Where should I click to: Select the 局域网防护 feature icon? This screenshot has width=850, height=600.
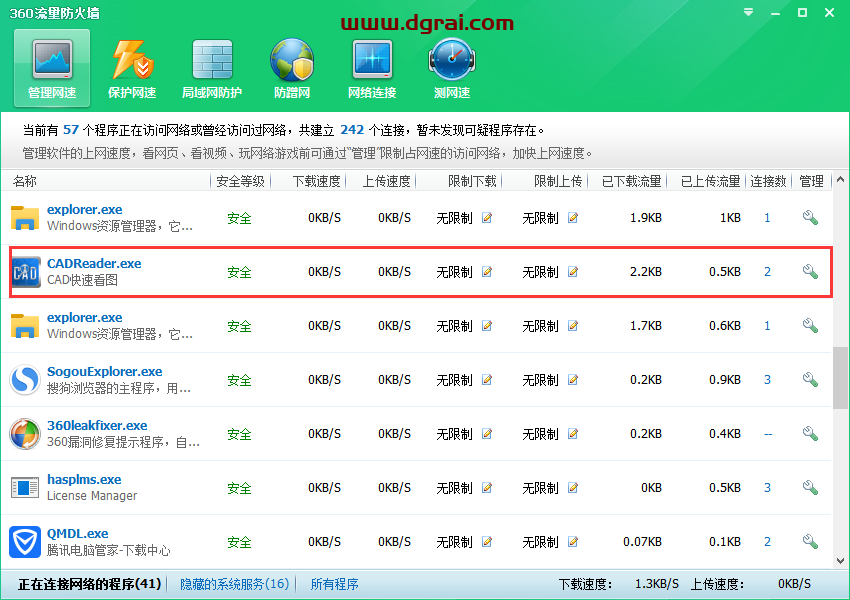tap(212, 67)
